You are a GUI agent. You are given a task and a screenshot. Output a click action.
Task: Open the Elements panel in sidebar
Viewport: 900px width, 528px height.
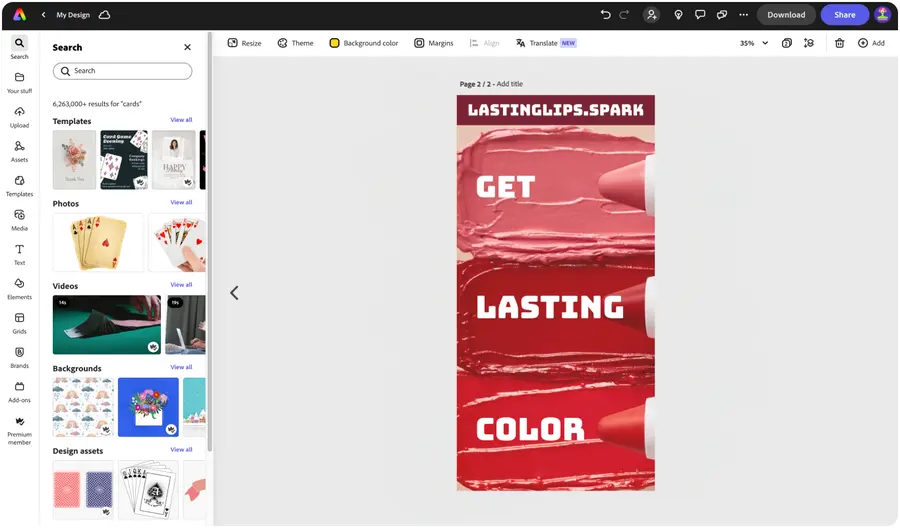pos(19,289)
